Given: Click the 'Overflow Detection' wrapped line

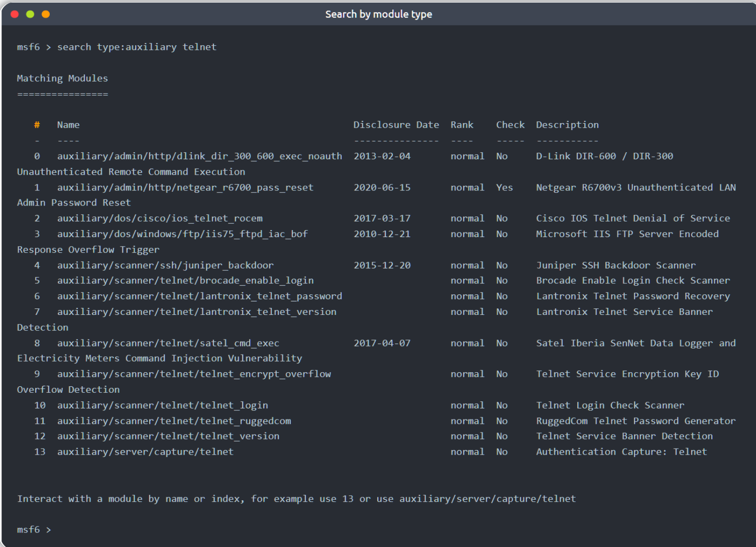Looking at the screenshot, I should click(68, 389).
